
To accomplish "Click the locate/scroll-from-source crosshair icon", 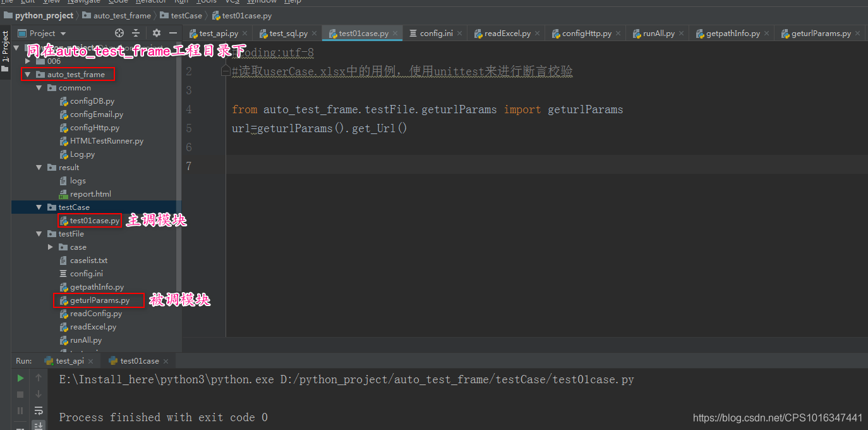I will point(119,33).
